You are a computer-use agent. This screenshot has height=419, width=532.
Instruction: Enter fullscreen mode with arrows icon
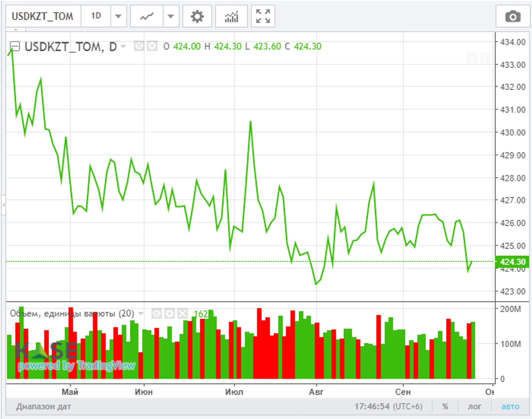[x=263, y=17]
